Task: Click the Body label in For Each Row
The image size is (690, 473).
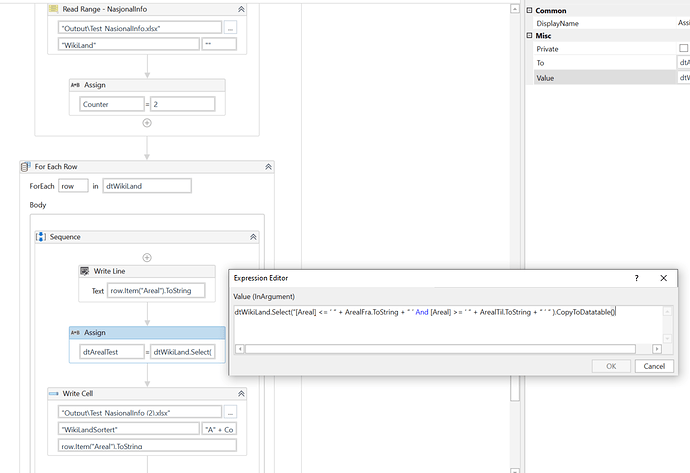Action: 38,205
